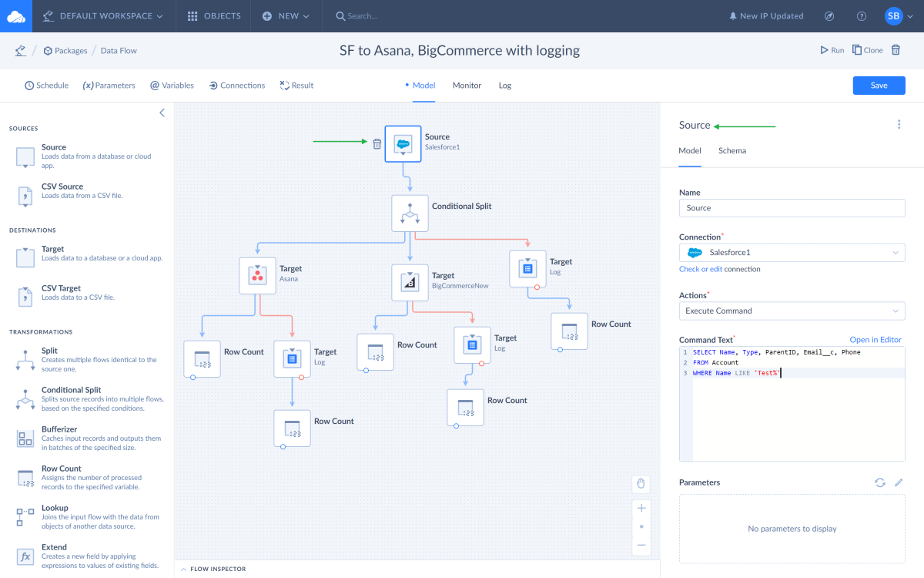Open the Actions dropdown showing Execute Command
Viewport: 924px width, 578px height.
click(792, 311)
